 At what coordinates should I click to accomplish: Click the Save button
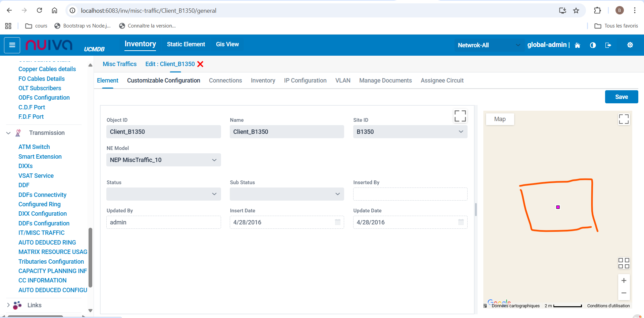click(x=621, y=97)
